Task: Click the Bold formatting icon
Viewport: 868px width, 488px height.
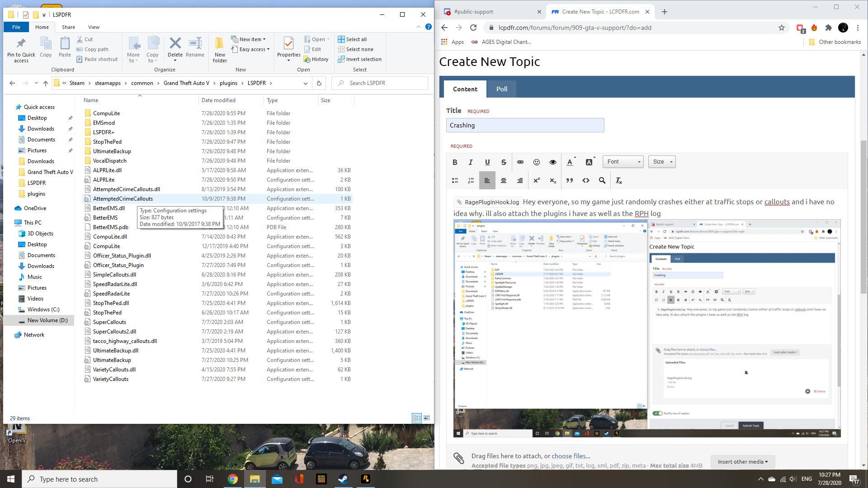Action: tap(455, 162)
